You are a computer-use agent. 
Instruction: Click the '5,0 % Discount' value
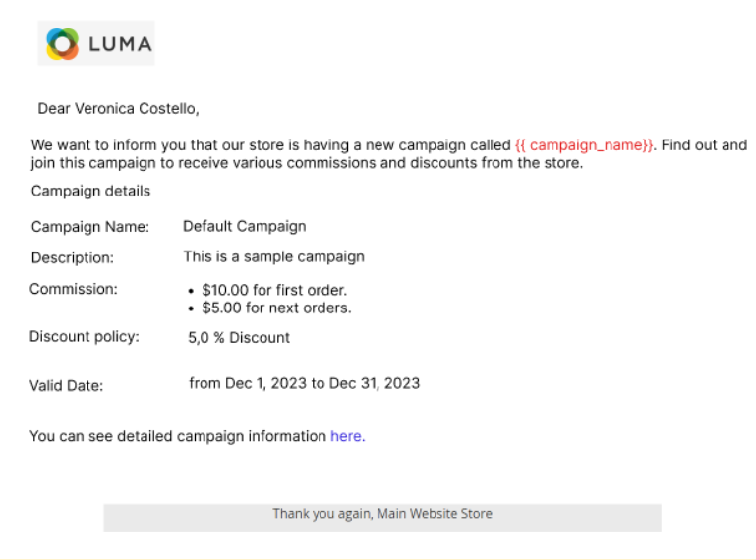pos(239,337)
